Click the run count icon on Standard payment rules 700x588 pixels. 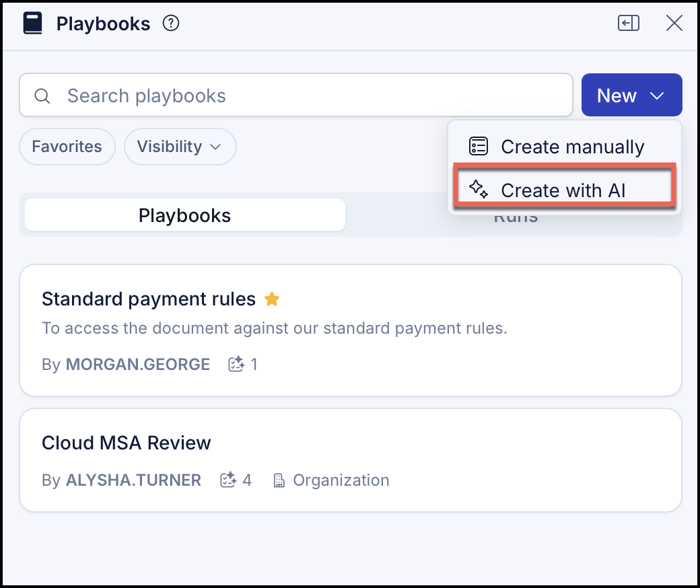[x=236, y=364]
